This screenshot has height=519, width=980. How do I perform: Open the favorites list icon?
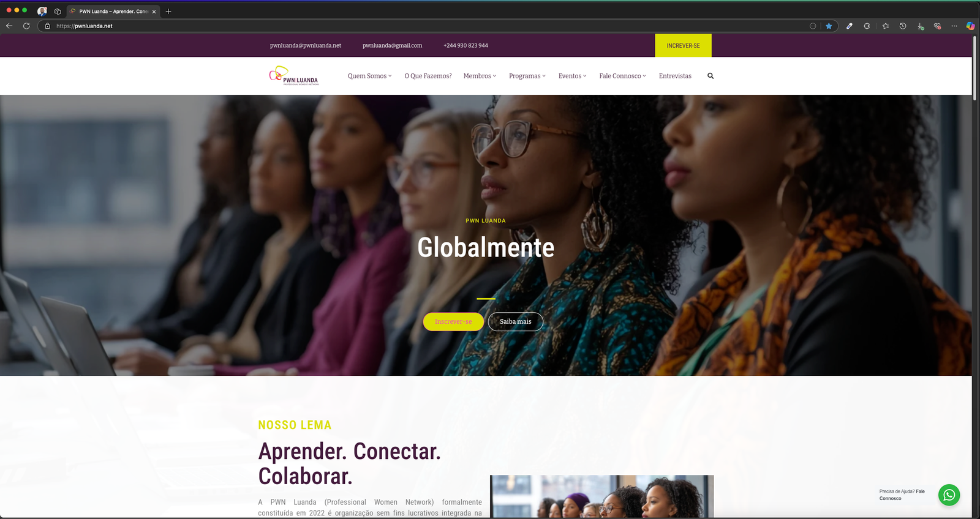click(x=885, y=26)
